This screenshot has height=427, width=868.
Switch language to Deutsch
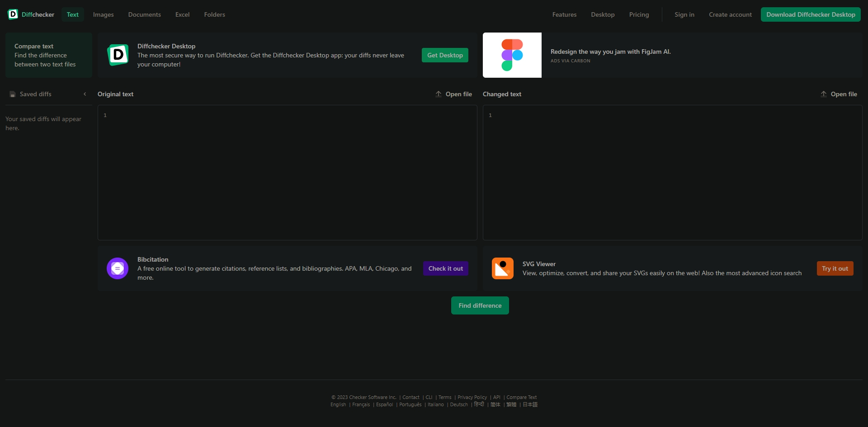point(459,405)
